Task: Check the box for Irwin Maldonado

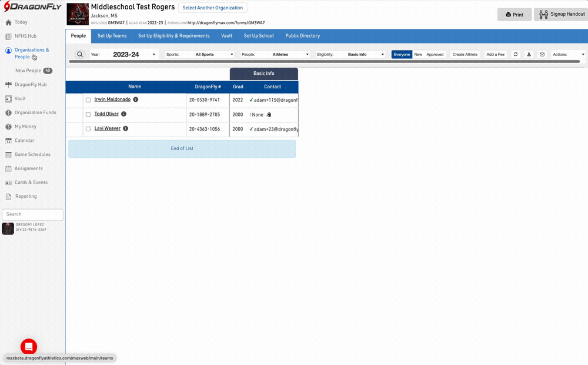Action: pyautogui.click(x=88, y=100)
